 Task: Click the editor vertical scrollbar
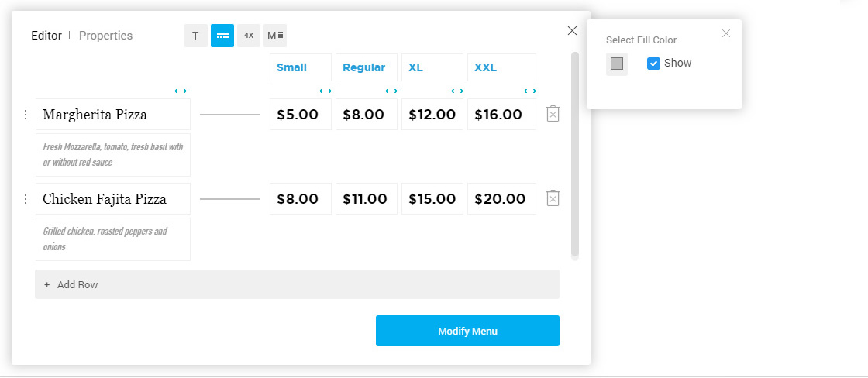574,155
